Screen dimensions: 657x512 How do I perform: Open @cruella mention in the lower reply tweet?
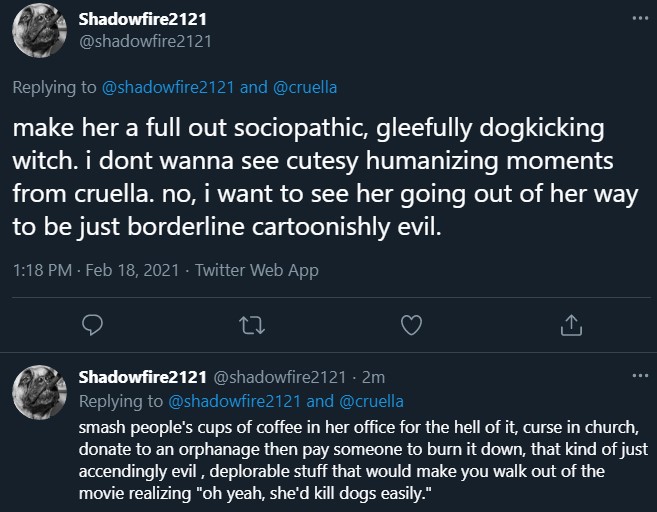click(372, 401)
